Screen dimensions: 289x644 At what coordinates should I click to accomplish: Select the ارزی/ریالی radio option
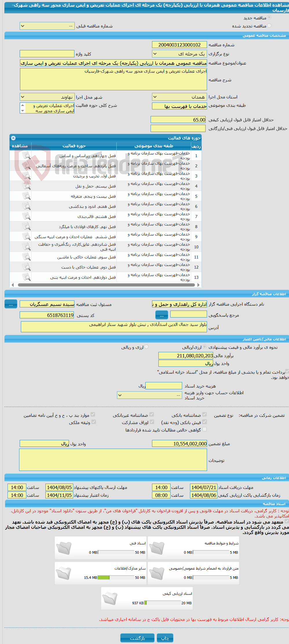pyautogui.click(x=205, y=347)
